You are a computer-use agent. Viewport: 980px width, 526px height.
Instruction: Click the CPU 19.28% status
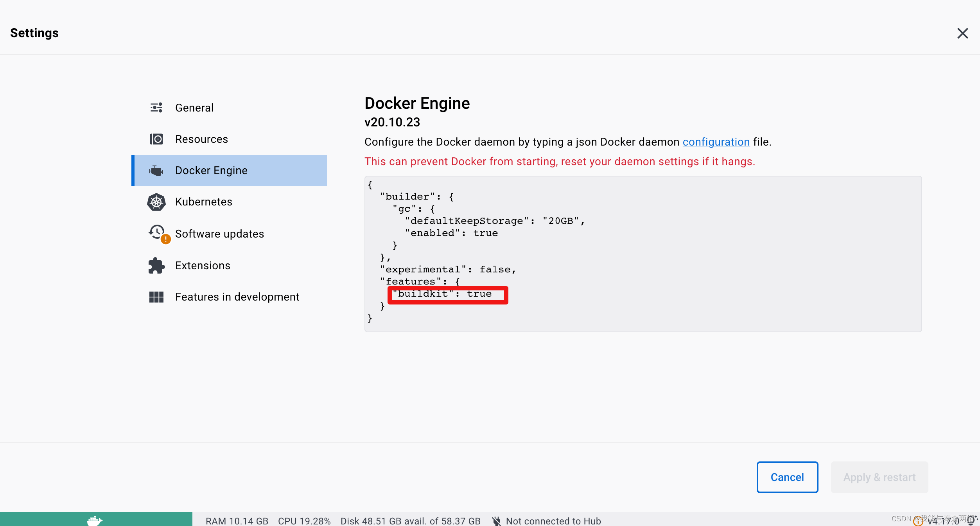point(304,521)
